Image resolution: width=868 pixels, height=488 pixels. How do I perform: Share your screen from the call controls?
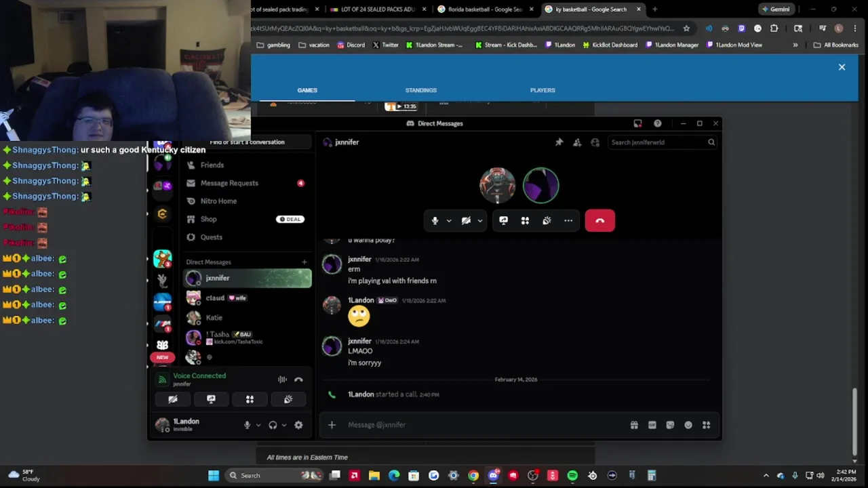pos(503,220)
